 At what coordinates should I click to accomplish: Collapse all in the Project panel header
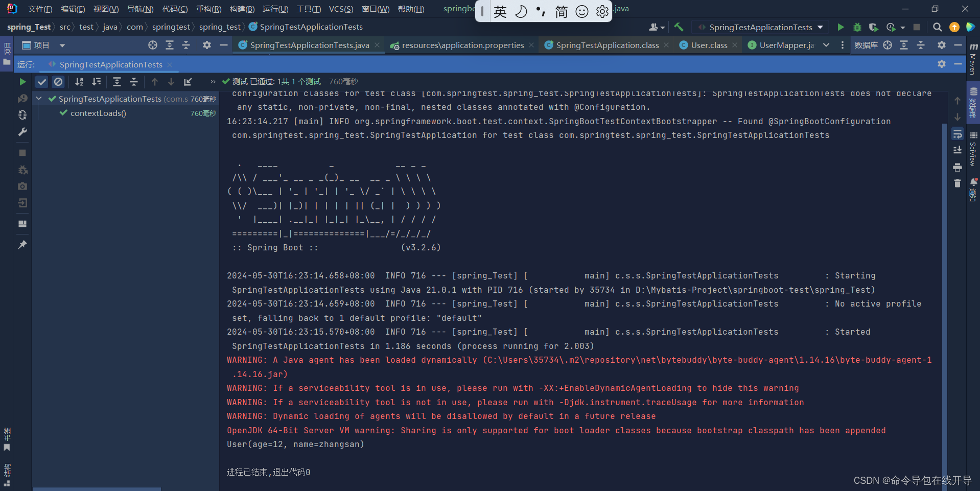[186, 45]
